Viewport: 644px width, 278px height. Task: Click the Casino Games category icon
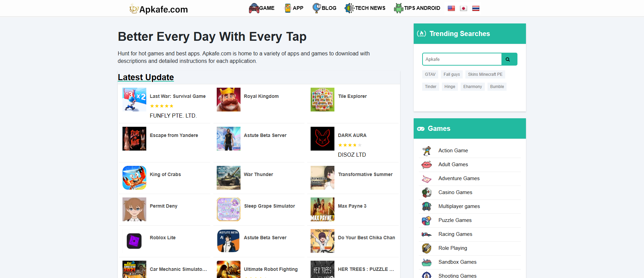pos(427,193)
